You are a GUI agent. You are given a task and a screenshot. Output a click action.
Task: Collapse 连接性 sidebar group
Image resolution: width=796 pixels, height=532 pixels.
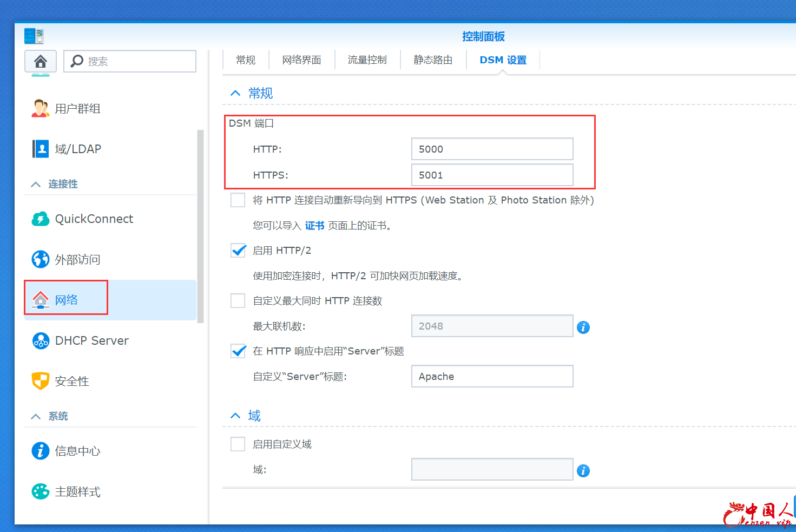[36, 184]
